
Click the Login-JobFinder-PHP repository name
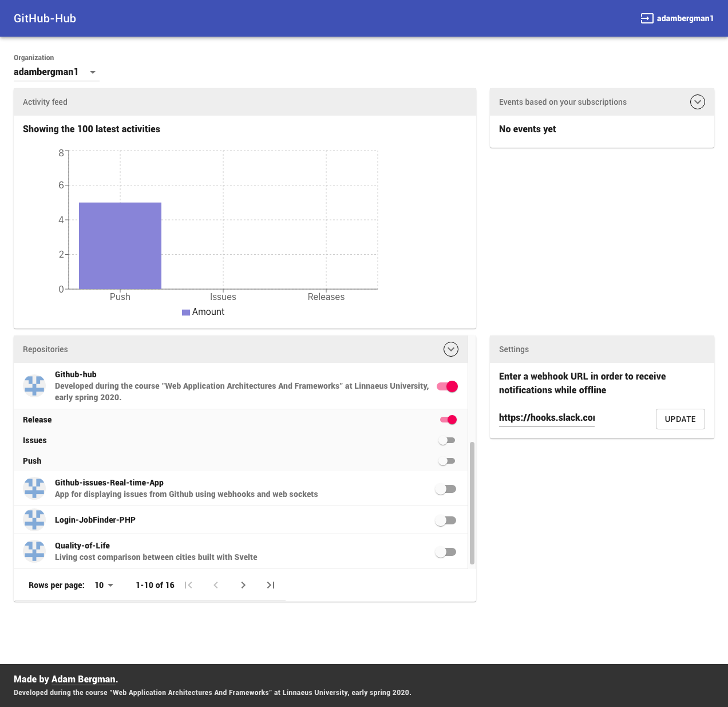point(95,520)
